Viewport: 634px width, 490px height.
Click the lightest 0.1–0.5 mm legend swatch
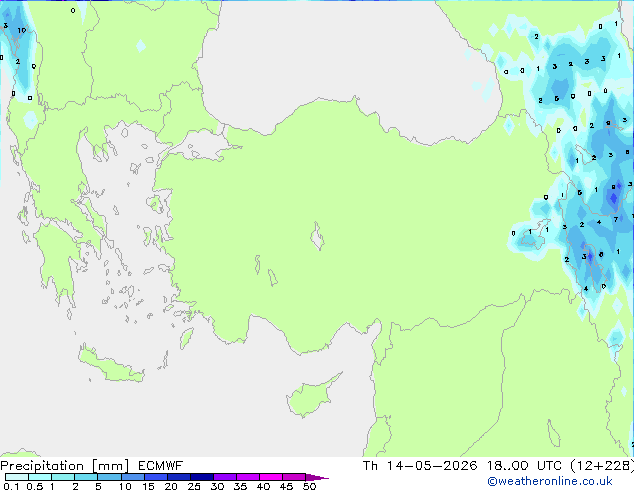pyautogui.click(x=17, y=477)
